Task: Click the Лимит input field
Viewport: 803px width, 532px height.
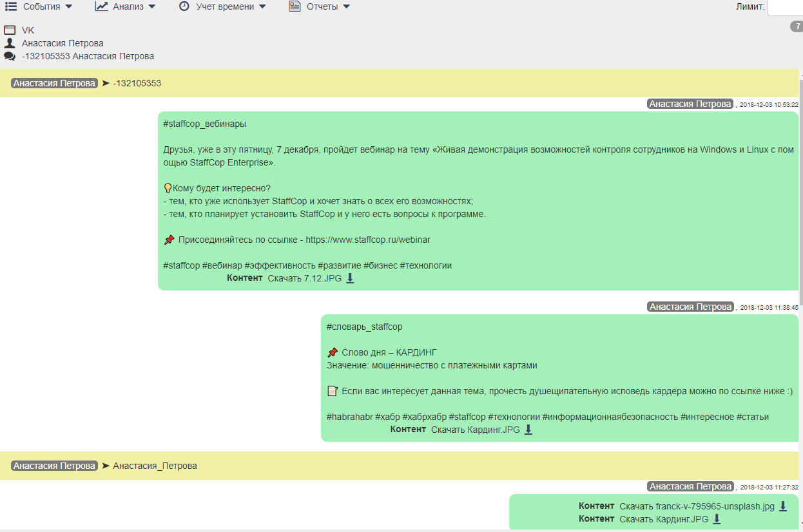Action: point(785,7)
